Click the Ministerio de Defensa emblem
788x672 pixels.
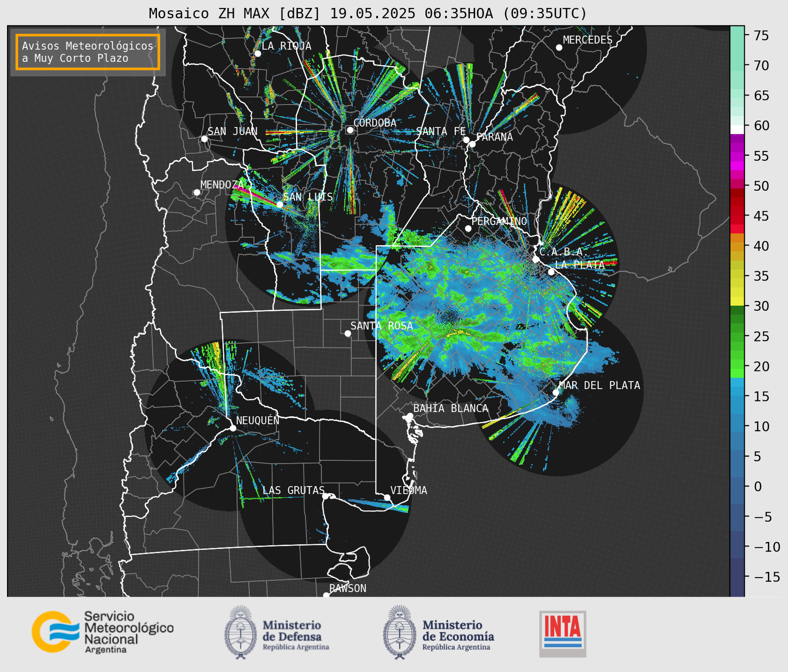click(241, 632)
